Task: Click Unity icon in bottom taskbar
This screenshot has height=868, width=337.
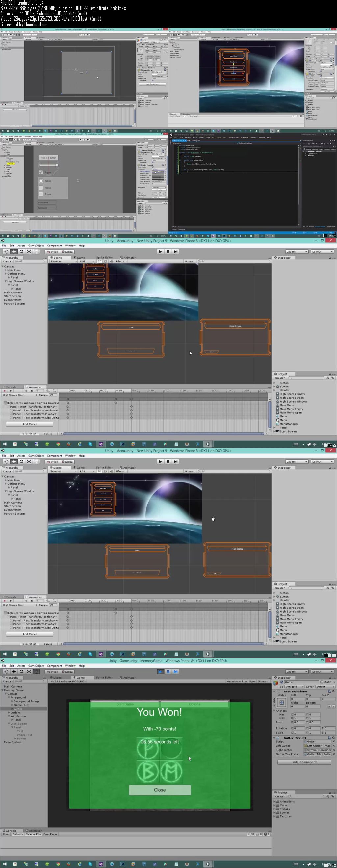Action: (208, 864)
